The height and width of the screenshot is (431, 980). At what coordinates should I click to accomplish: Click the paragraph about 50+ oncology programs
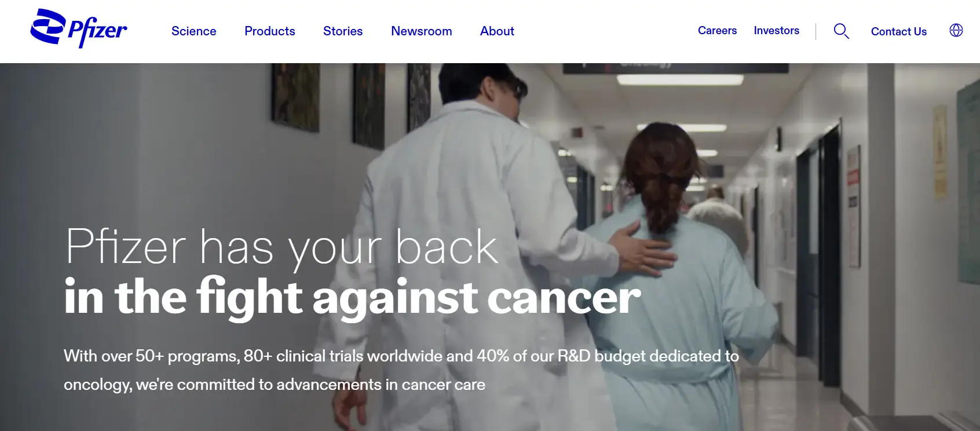click(x=401, y=370)
